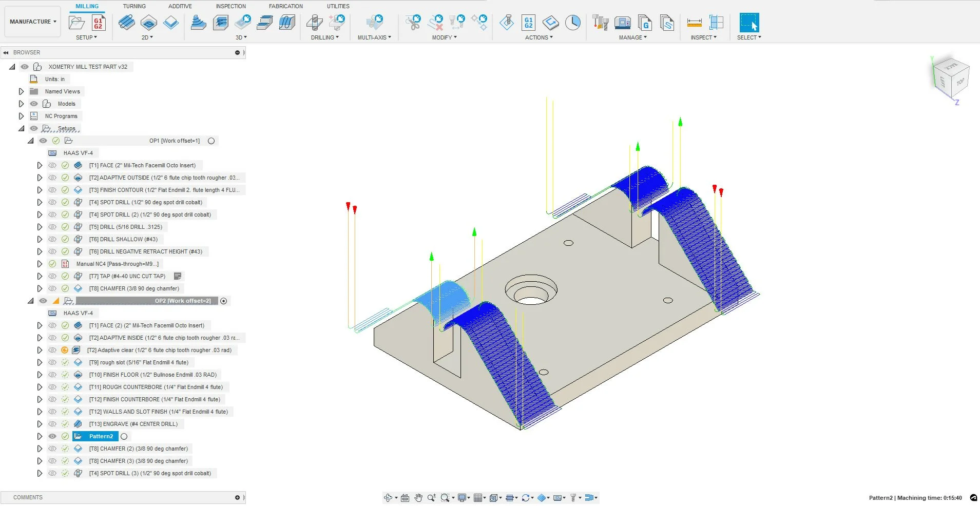This screenshot has width=980, height=506.
Task: Click the grid display icon on the navigation bar
Action: pos(478,497)
